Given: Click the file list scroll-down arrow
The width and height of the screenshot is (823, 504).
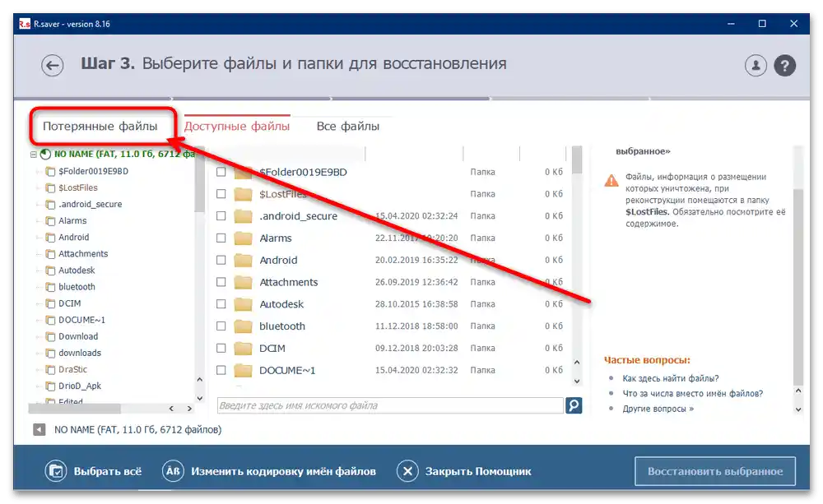Looking at the screenshot, I should click(x=577, y=381).
